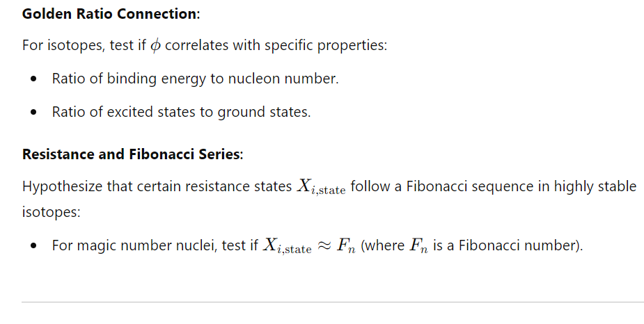
Task: Click the F n symbol inside the parentheses
Action: point(418,246)
